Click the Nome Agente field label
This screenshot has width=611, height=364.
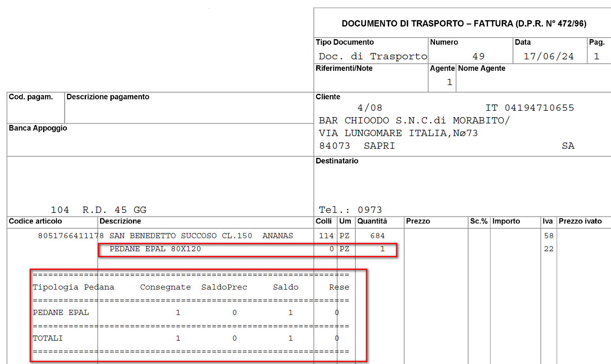click(481, 68)
